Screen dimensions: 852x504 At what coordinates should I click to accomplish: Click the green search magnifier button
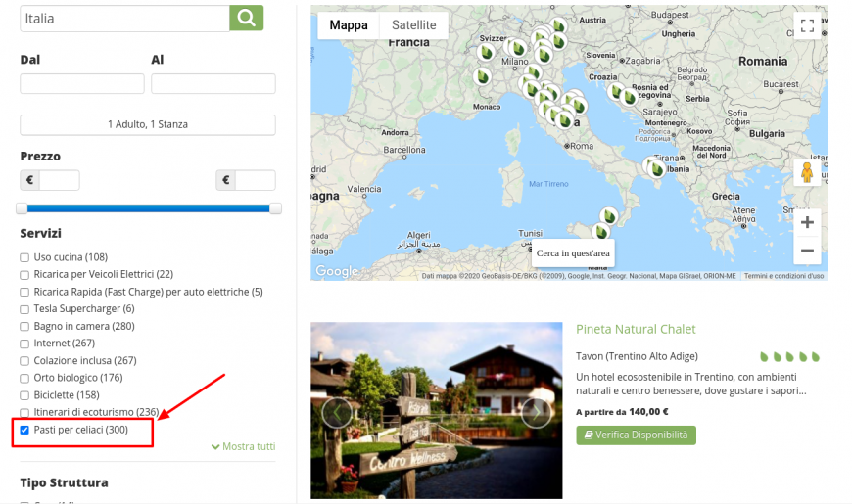pos(246,18)
